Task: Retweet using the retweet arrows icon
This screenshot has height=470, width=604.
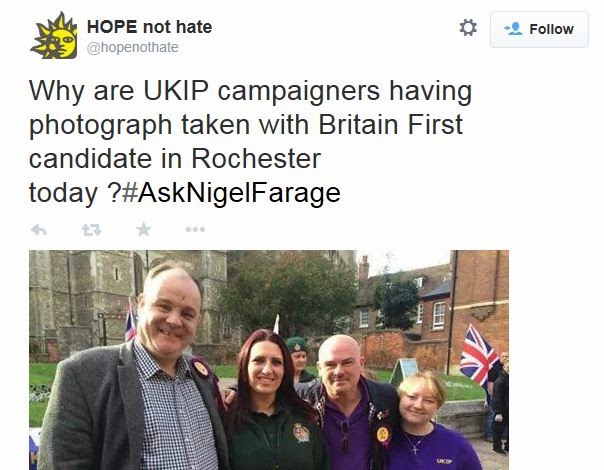Action: pos(91,230)
